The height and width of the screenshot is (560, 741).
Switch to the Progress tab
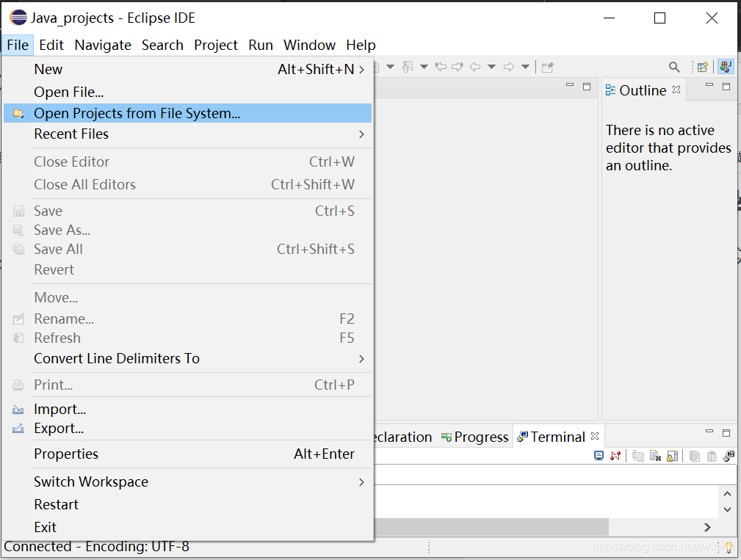point(474,437)
